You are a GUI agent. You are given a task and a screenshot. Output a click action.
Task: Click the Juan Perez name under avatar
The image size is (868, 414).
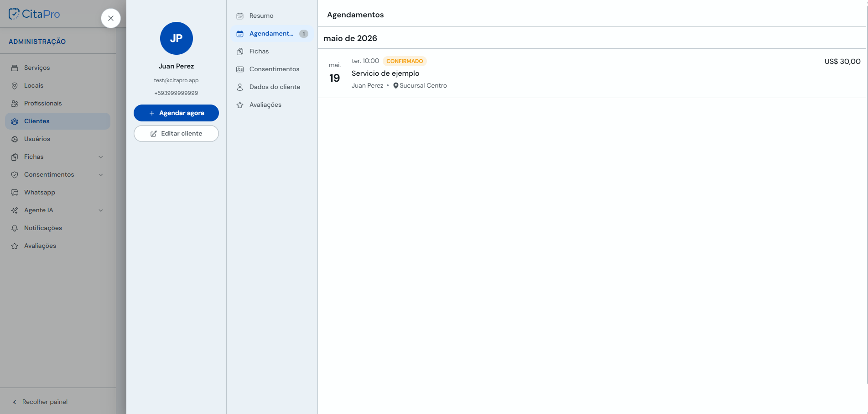tap(176, 66)
